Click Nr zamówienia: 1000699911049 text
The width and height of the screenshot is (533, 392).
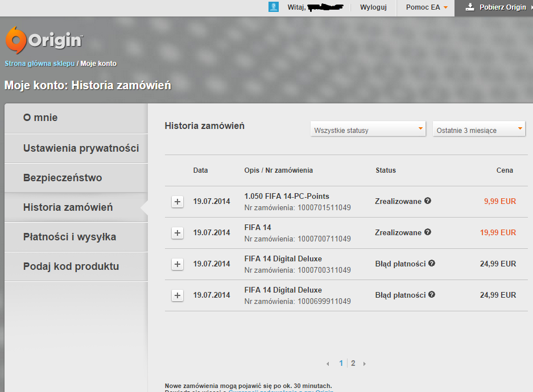[x=298, y=301]
